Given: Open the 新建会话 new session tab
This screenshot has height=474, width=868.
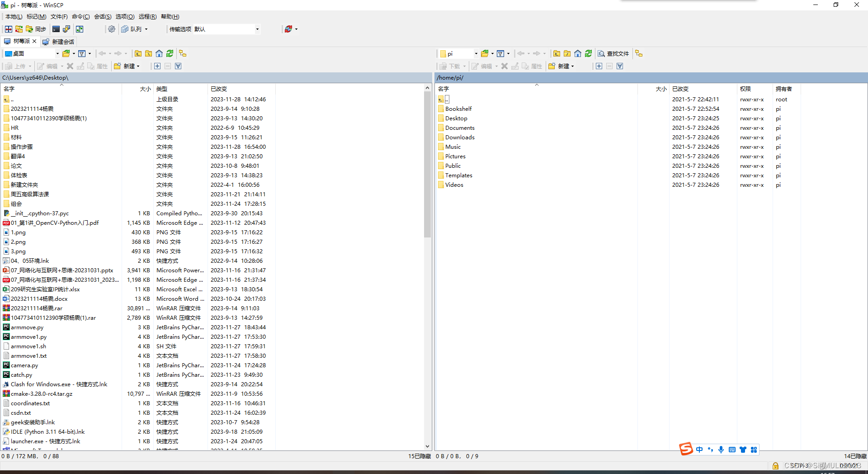Looking at the screenshot, I should (x=58, y=42).
